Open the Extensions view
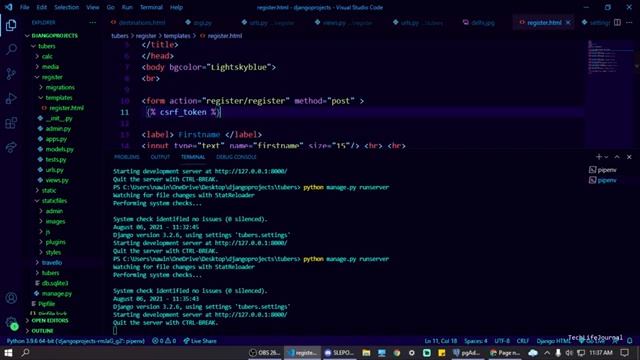The image size is (640, 360). pyautogui.click(x=11, y=123)
